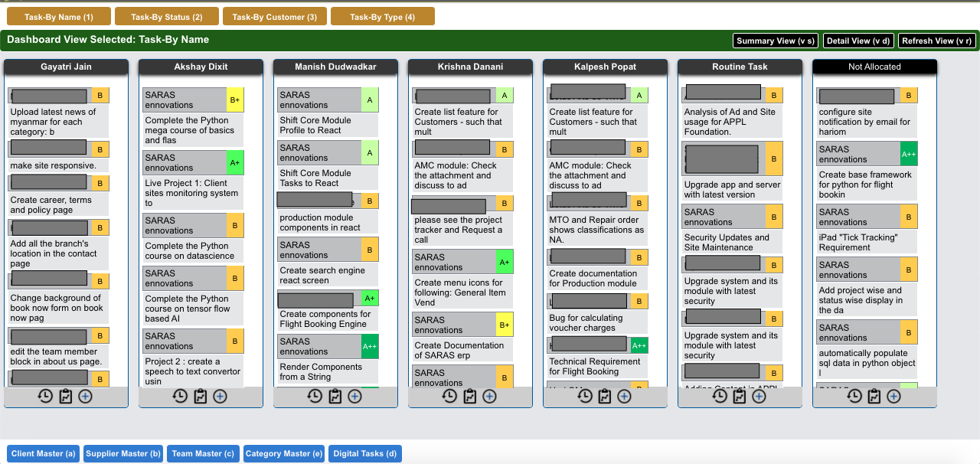
Task: Click the clock icon in Gayatri Jain's column
Action: 45,396
